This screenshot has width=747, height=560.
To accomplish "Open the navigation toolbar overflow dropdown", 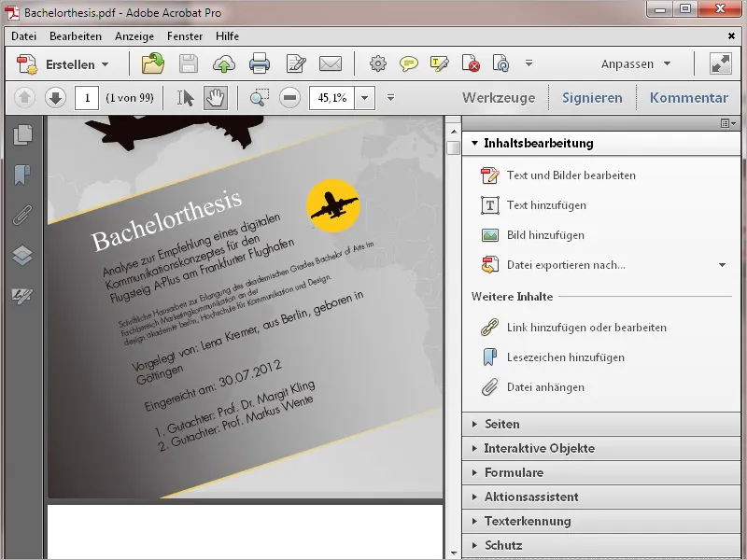I will pos(390,98).
